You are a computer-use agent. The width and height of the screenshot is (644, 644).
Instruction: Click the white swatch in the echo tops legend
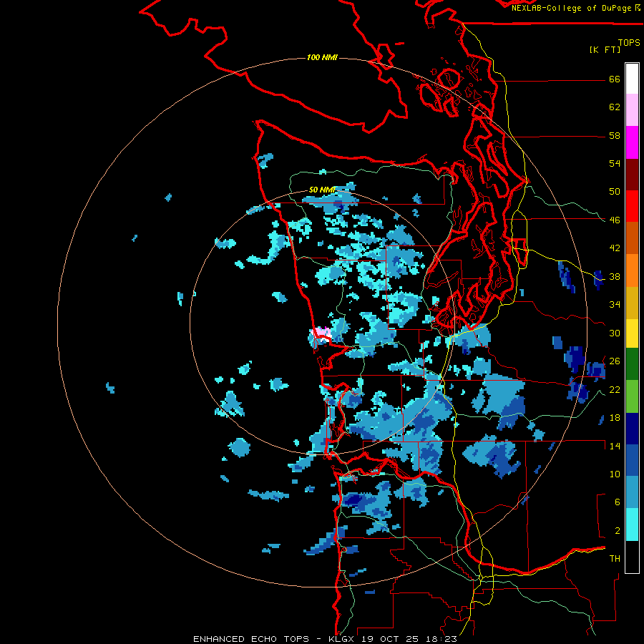click(x=632, y=79)
